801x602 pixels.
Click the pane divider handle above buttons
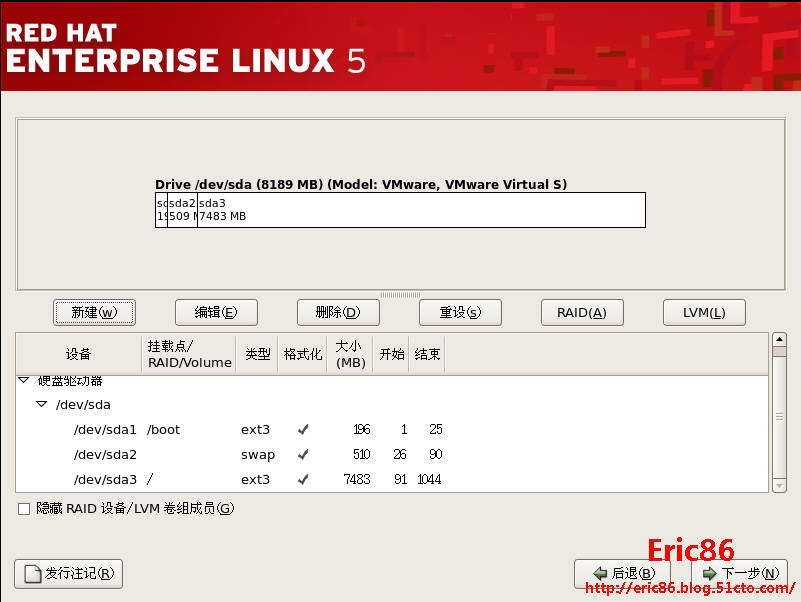pos(400,295)
